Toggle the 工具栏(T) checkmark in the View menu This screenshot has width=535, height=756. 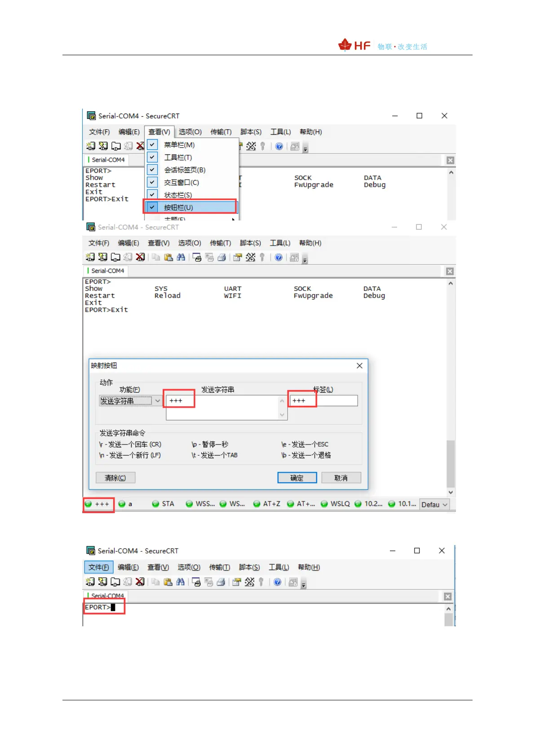click(152, 157)
